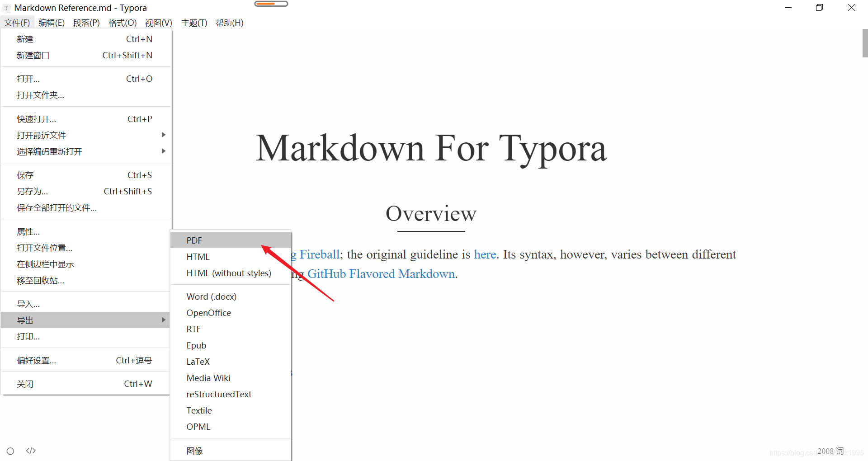The image size is (868, 461).
Task: Expand 打开最近文件 submenu
Action: pos(86,136)
